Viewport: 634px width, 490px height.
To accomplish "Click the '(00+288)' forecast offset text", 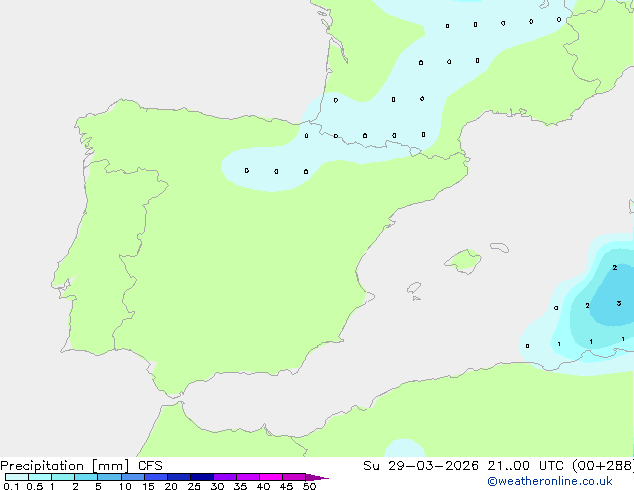I will tap(603, 466).
